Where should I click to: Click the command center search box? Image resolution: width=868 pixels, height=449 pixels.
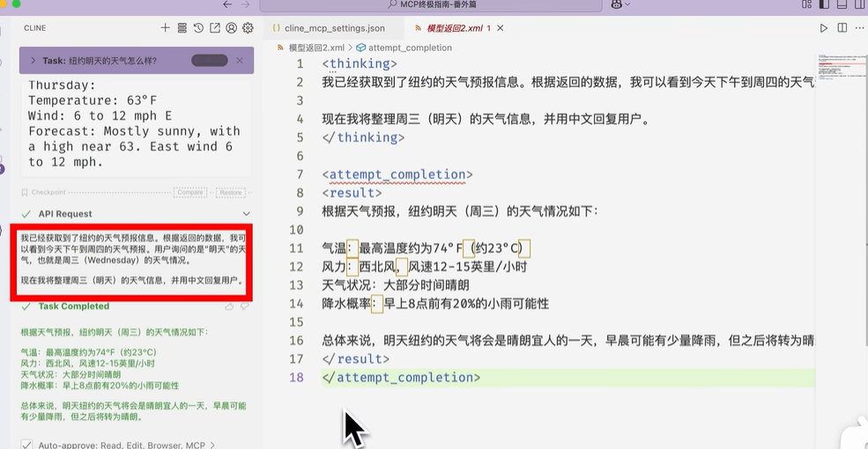pyautogui.click(x=431, y=5)
